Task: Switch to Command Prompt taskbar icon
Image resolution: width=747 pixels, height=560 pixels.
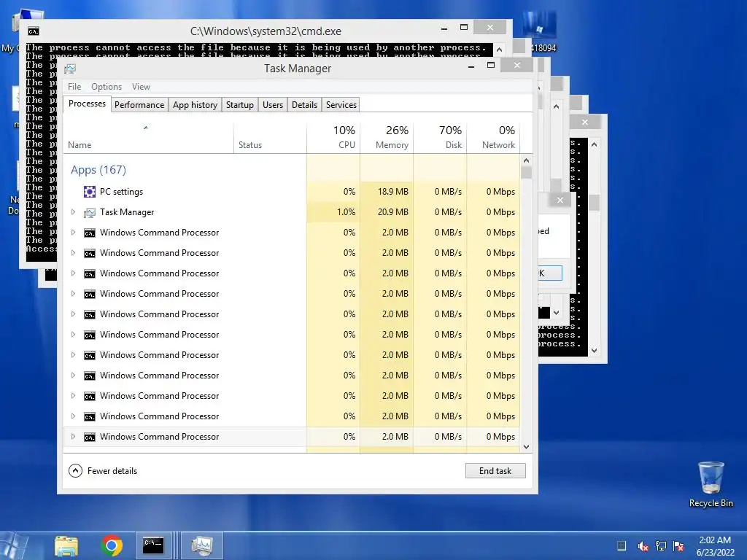Action: (154, 545)
